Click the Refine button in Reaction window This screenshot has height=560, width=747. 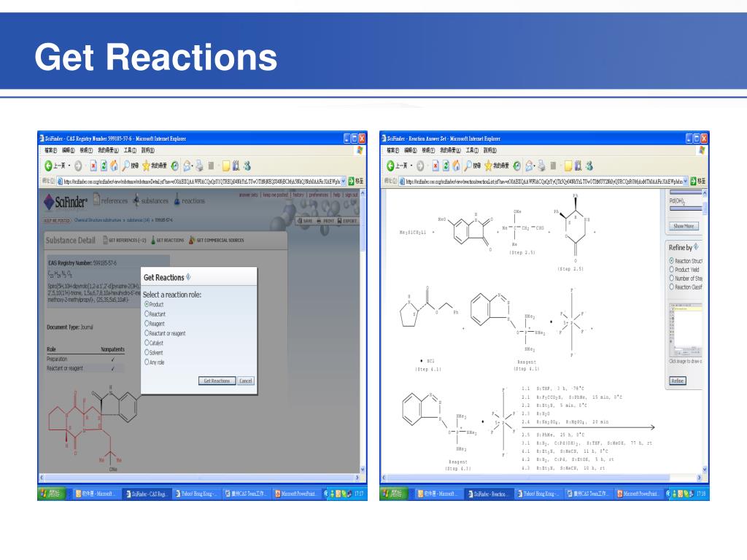click(678, 381)
